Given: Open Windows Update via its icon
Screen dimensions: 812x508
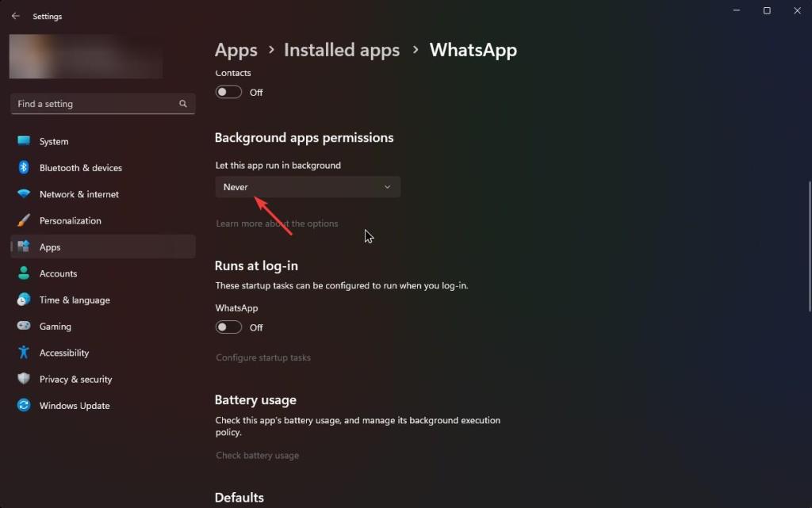Looking at the screenshot, I should [x=24, y=405].
